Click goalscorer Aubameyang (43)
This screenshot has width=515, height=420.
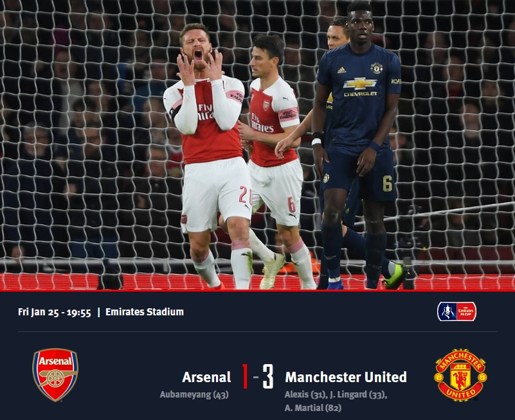click(x=194, y=394)
